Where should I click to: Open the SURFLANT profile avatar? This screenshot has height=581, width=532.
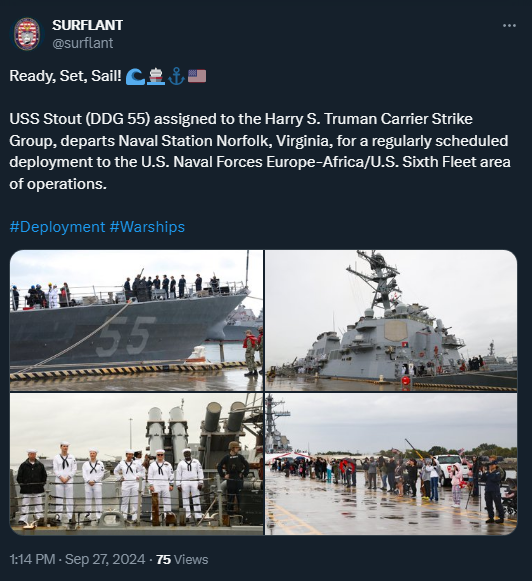(27, 34)
